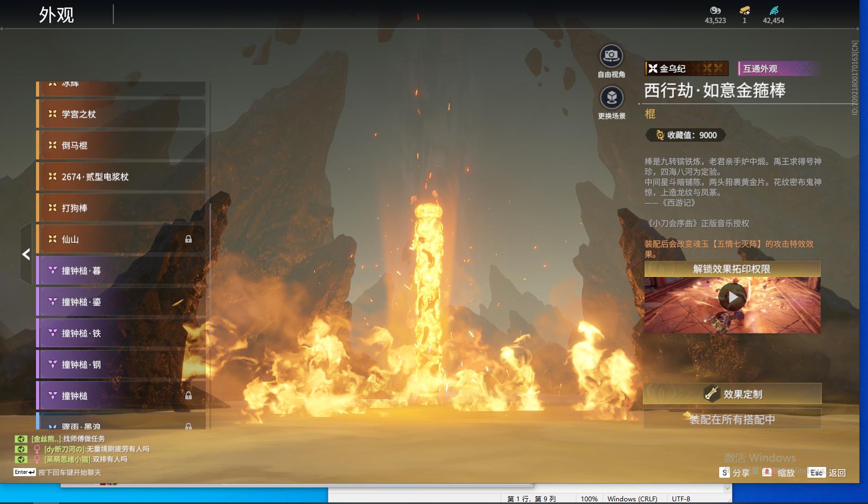The width and height of the screenshot is (868, 504).
Task: Click the weapon type label 棍
Action: coord(650,114)
